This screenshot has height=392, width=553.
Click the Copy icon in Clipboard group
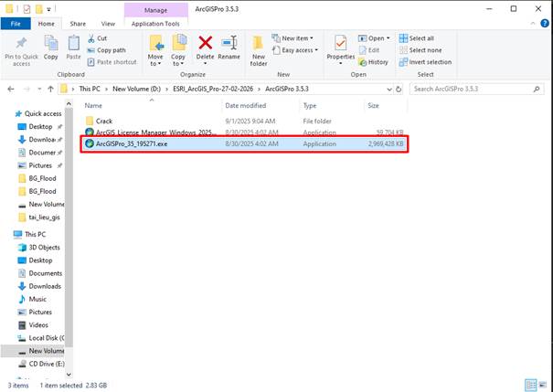[x=51, y=46]
